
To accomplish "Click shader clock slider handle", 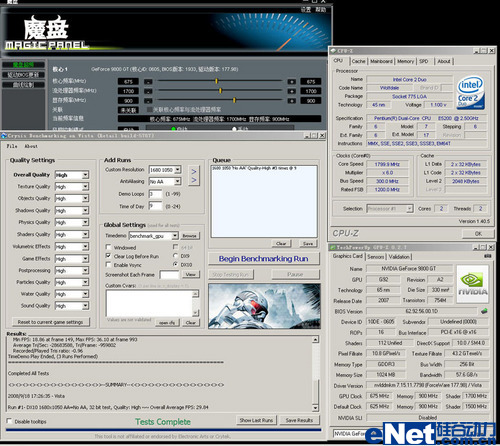I will click(x=220, y=91).
